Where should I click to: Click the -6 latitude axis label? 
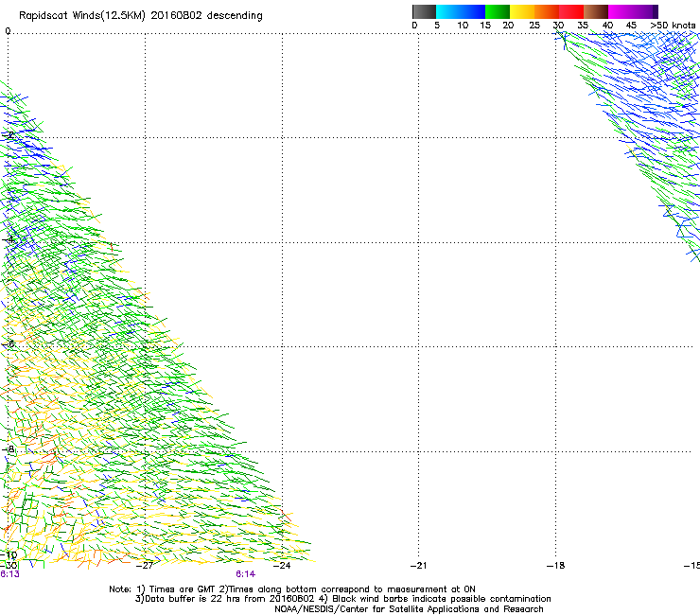[x=9, y=343]
